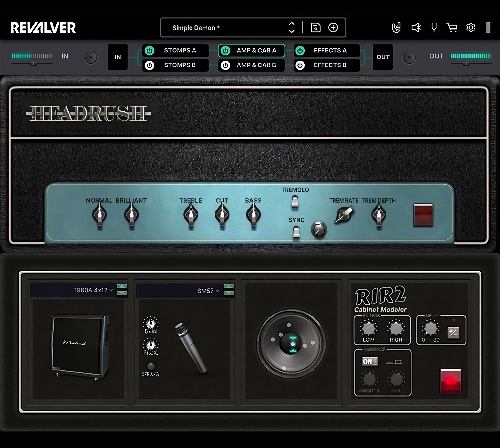Toggle the RIR2 red power button
The height and width of the screenshot is (448, 500).
[x=451, y=381]
